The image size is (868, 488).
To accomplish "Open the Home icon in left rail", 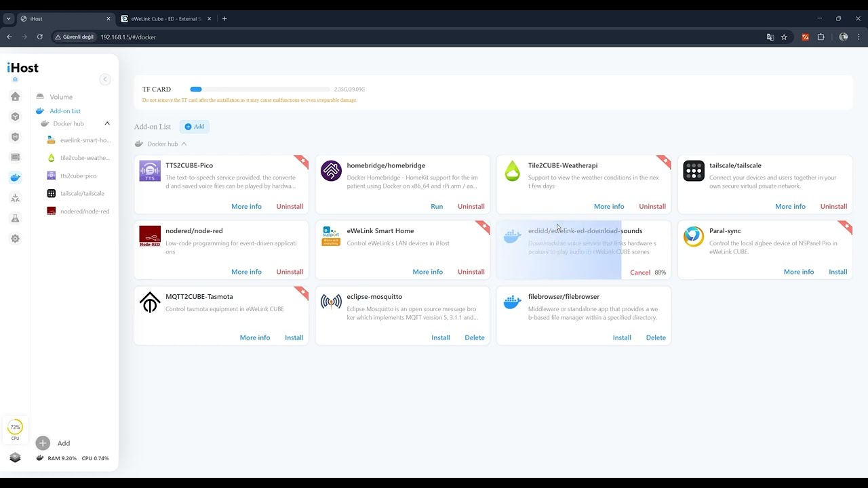I will click(15, 96).
